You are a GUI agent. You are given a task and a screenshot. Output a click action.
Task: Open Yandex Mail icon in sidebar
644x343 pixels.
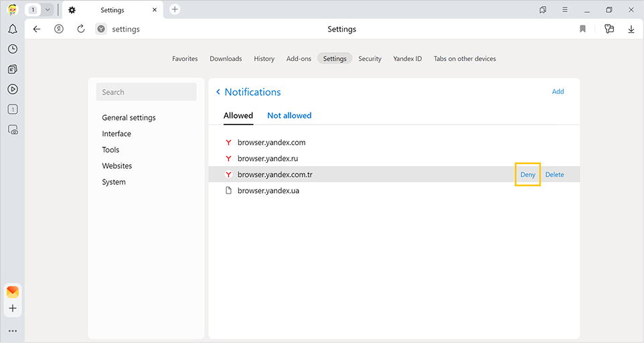tap(12, 292)
